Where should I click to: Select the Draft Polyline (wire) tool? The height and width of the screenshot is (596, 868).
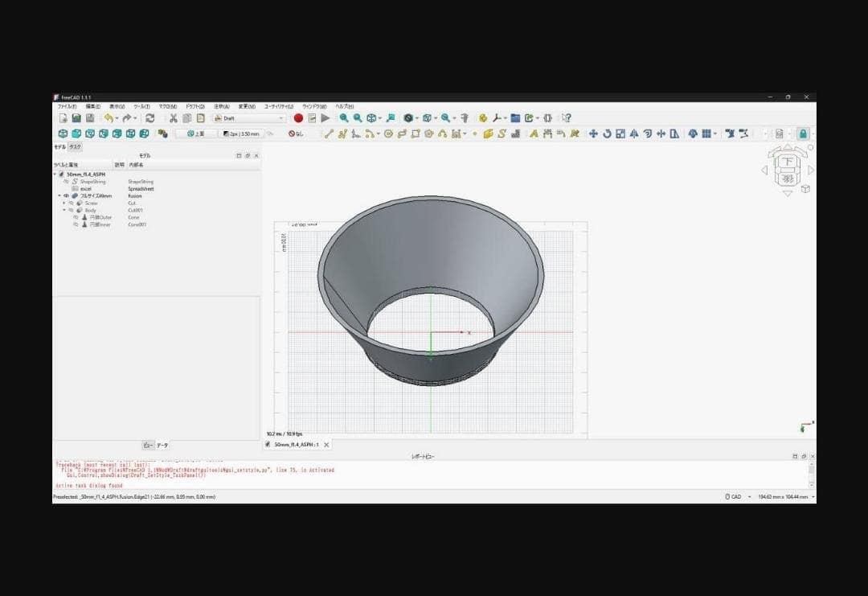(x=342, y=134)
